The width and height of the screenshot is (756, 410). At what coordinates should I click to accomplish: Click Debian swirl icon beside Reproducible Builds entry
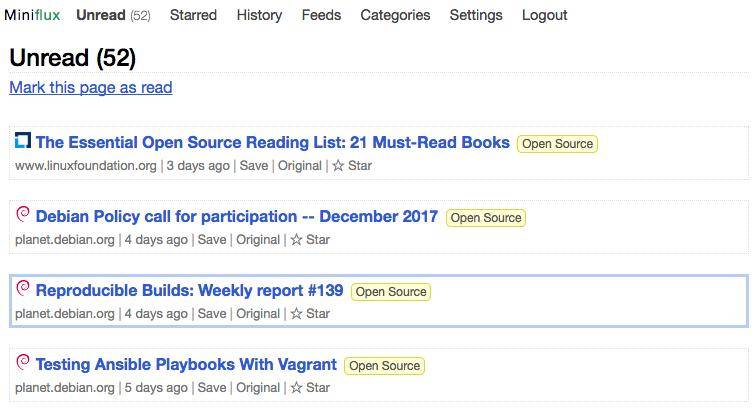[x=23, y=289]
